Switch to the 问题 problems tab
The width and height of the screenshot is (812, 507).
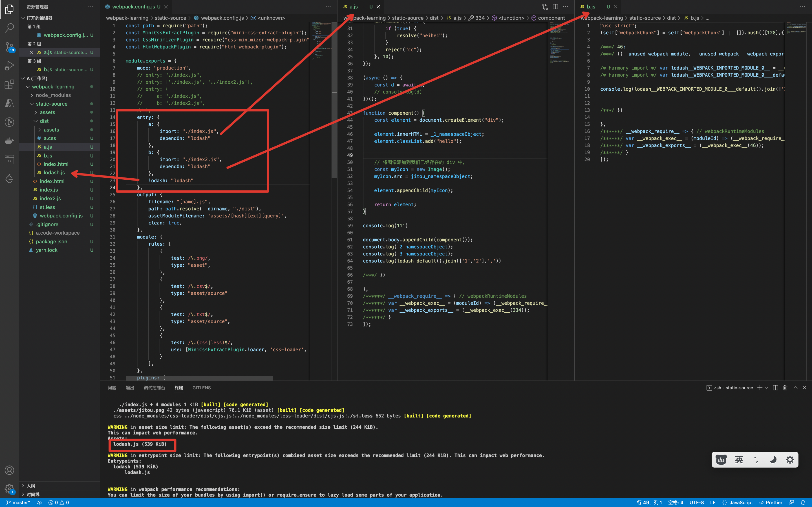pyautogui.click(x=112, y=388)
